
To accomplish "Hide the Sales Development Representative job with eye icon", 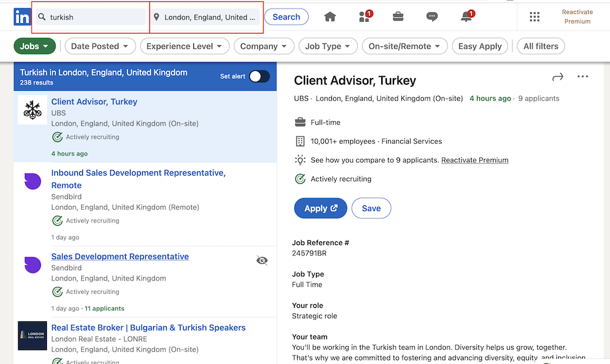I will [262, 260].
